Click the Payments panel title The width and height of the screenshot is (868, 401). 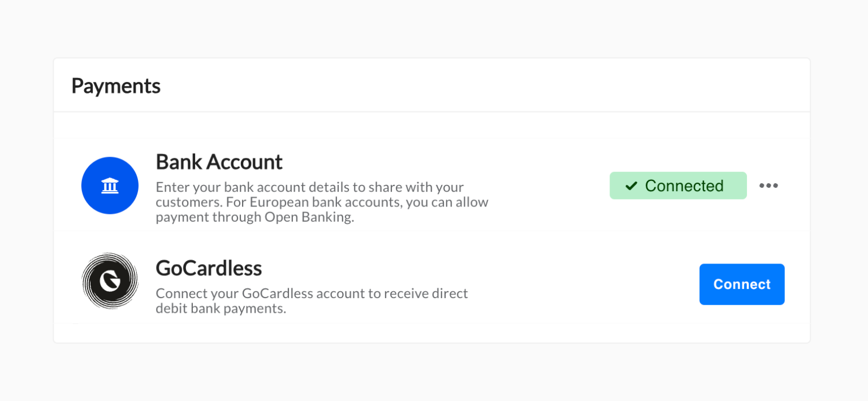coord(116,86)
